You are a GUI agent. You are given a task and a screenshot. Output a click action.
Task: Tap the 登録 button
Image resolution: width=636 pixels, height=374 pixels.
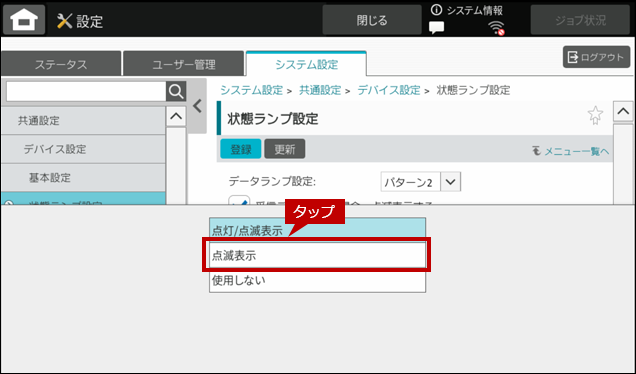[x=241, y=149]
